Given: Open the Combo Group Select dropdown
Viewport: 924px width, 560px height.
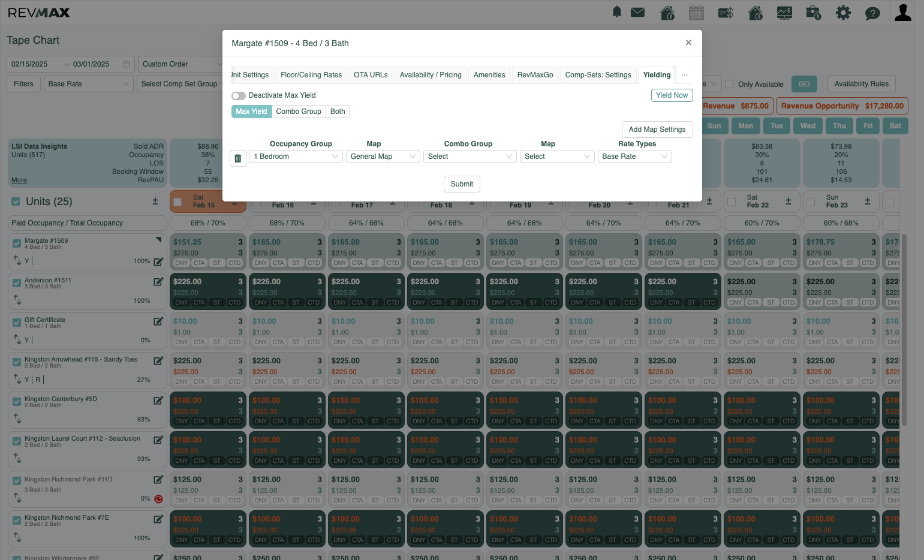Looking at the screenshot, I should pyautogui.click(x=469, y=156).
